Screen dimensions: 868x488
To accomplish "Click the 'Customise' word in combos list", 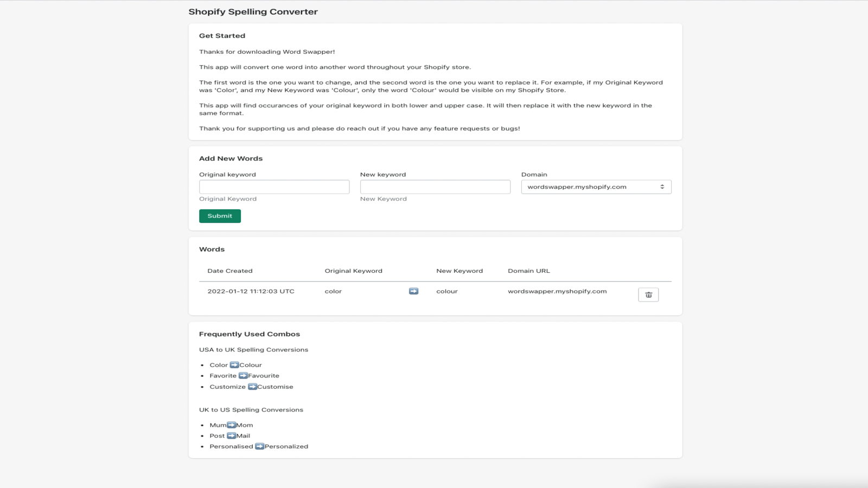I will [275, 387].
